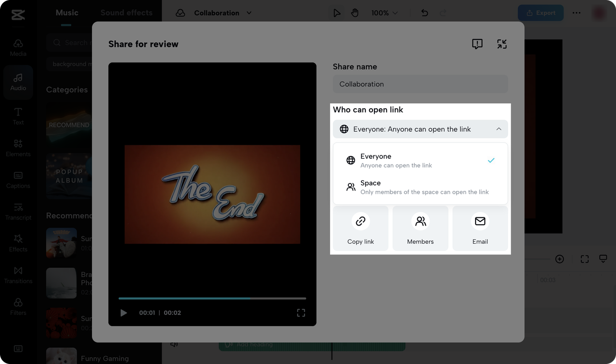Collapse the Share for review dialog
This screenshot has height=364, width=616.
coord(502,44)
